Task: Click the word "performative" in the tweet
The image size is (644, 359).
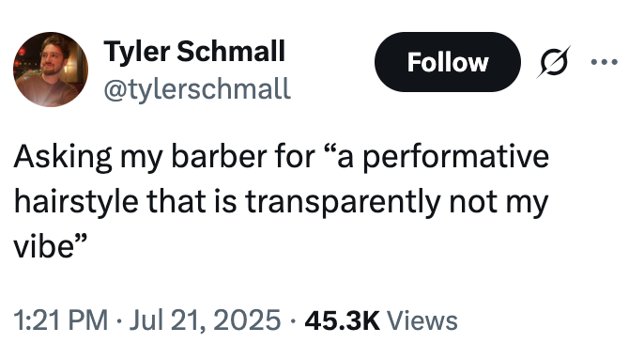Action: pyautogui.click(x=456, y=158)
